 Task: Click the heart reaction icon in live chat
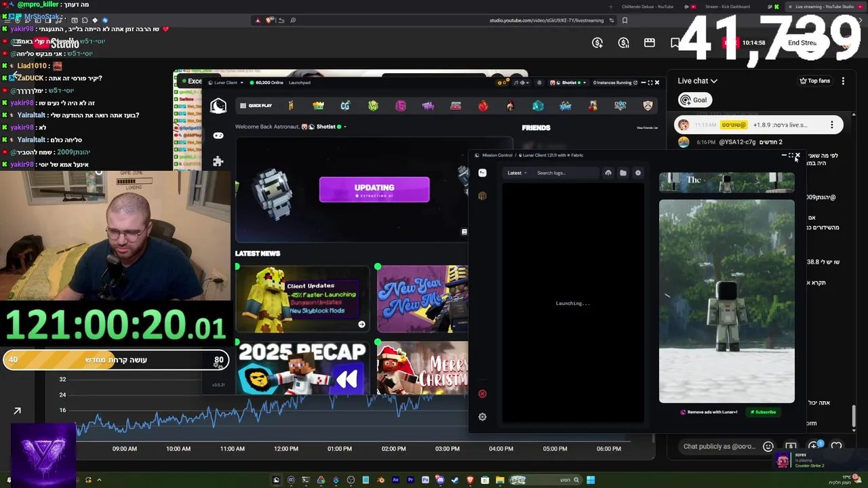836,446
